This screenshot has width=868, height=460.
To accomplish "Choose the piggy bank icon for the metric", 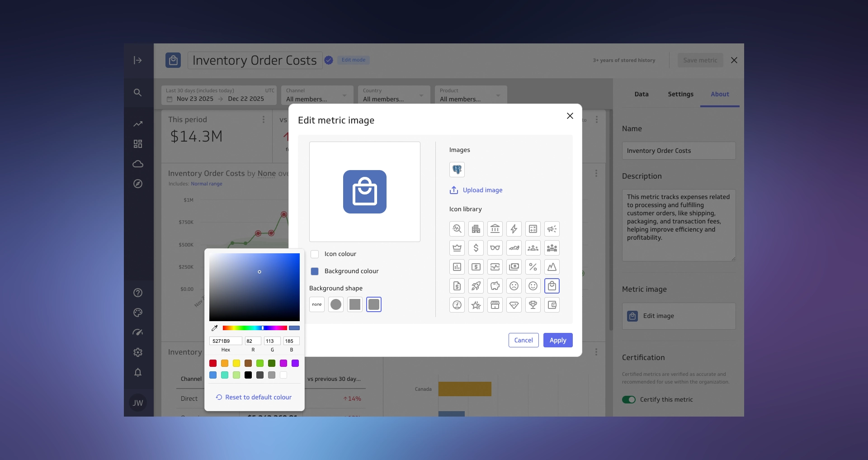I will click(495, 286).
